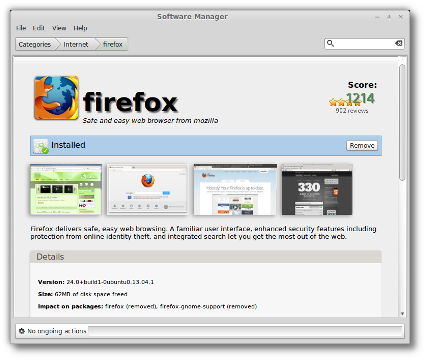The image size is (426, 360).
Task: Click the 'Safe and easy web browser' tagline
Action: [150, 120]
